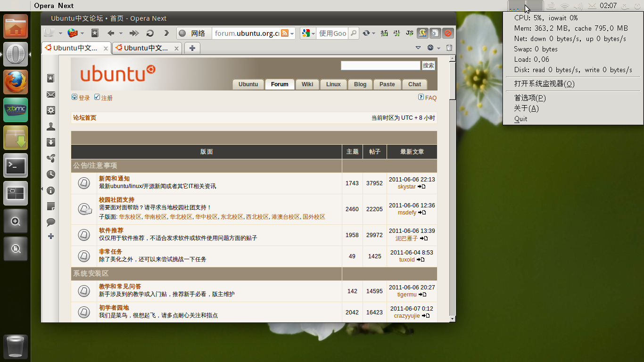Select 打开系统监视器(O) menu entry
The width and height of the screenshot is (644, 362).
tap(573, 84)
